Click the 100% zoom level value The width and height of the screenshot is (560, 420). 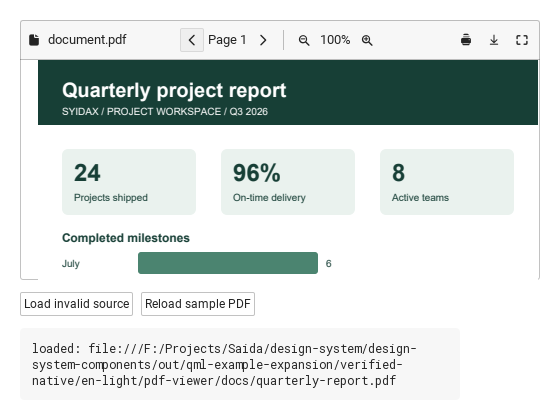pyautogui.click(x=335, y=40)
